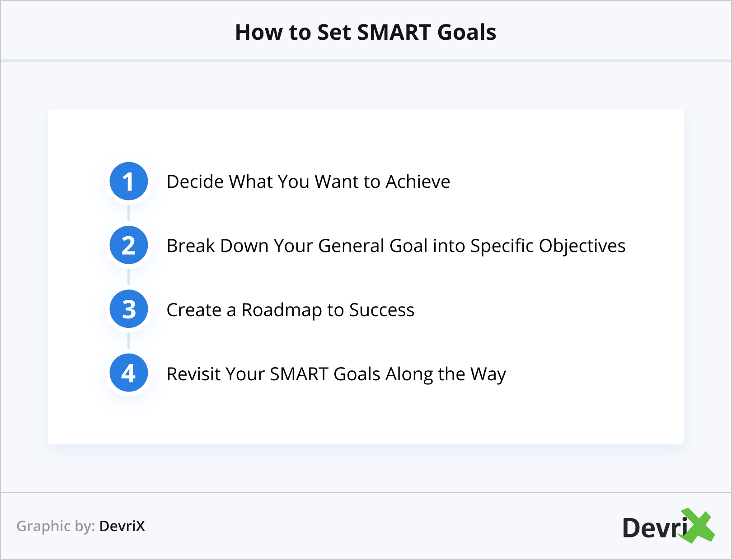The height and width of the screenshot is (560, 732).
Task: Click the bold "DevriX" credit text in footer
Action: click(x=122, y=526)
